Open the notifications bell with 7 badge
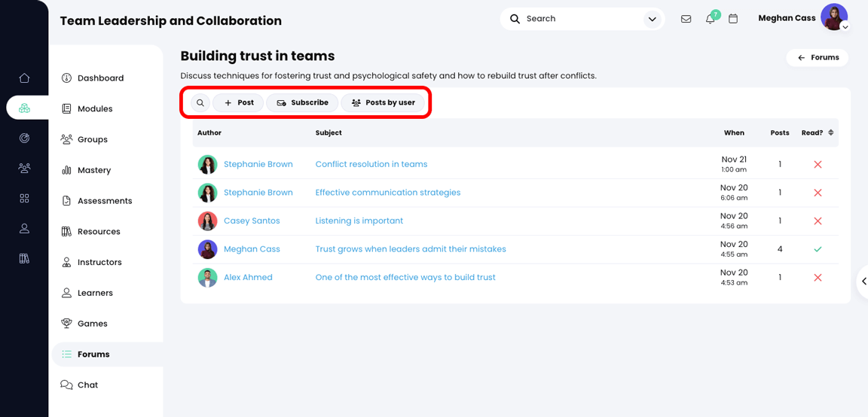 [711, 19]
